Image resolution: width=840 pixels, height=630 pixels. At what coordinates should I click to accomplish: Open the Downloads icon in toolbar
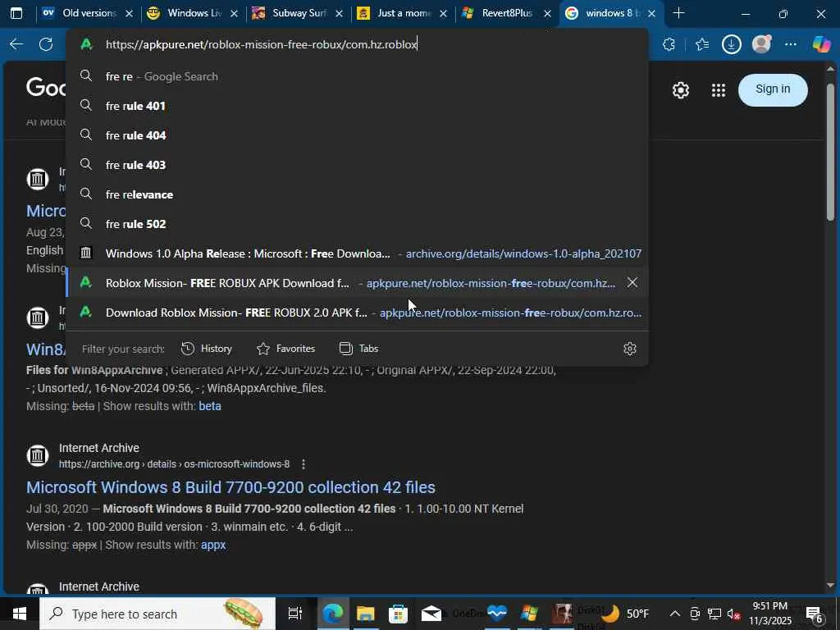[x=731, y=44]
